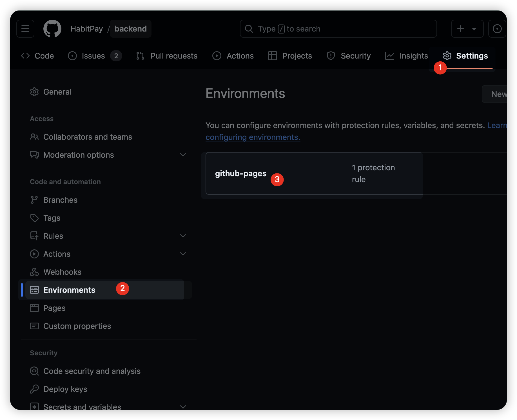Expand the Actions sidebar chevron
517x420 pixels.
(x=183, y=254)
